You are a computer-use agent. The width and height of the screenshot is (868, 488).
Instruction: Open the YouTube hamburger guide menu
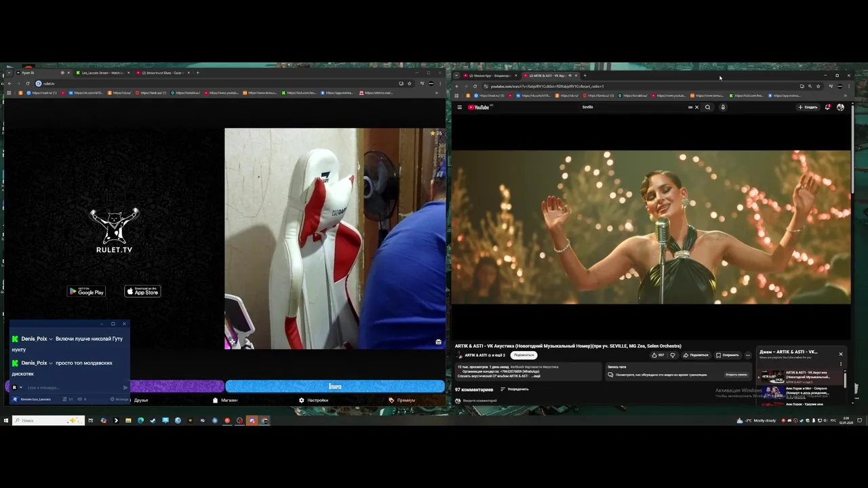point(459,107)
